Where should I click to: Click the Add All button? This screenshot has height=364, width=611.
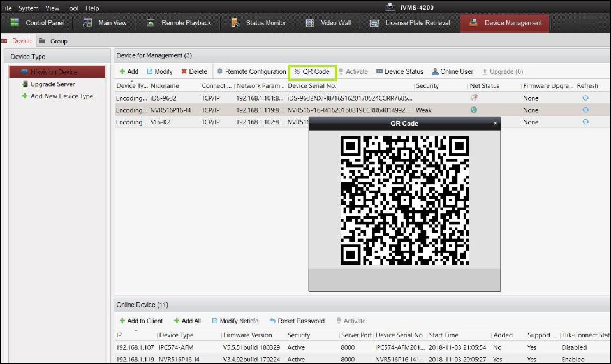187,321
